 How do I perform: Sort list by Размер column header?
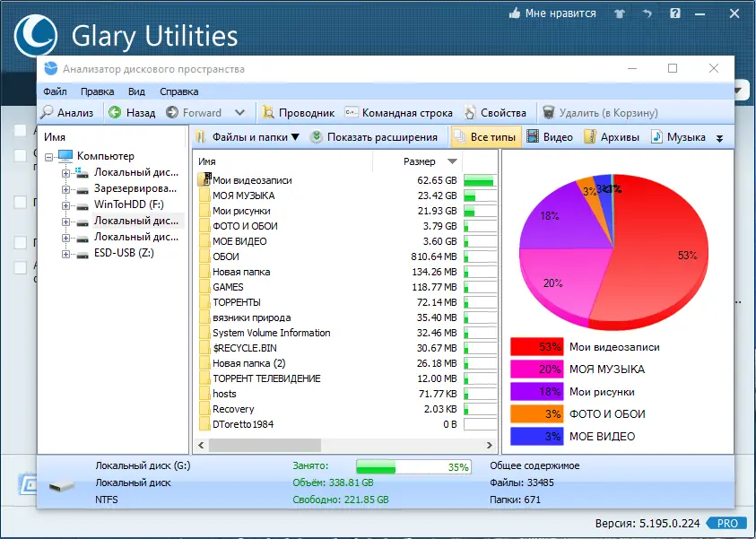(x=419, y=161)
